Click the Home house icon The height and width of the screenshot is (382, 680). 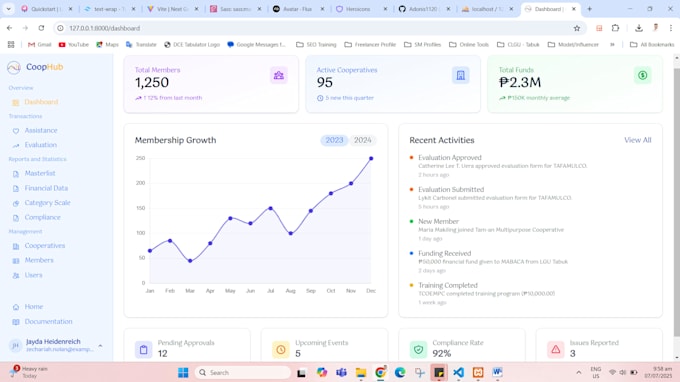click(16, 307)
